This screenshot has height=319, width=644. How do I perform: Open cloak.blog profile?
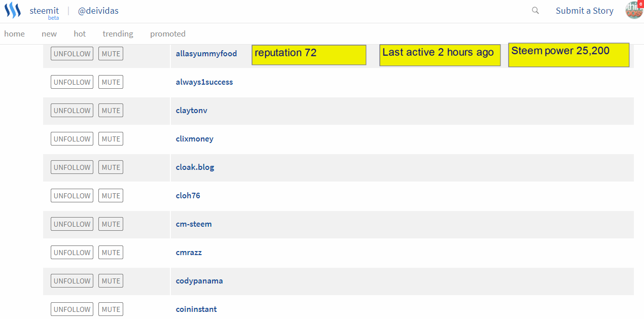tap(195, 167)
